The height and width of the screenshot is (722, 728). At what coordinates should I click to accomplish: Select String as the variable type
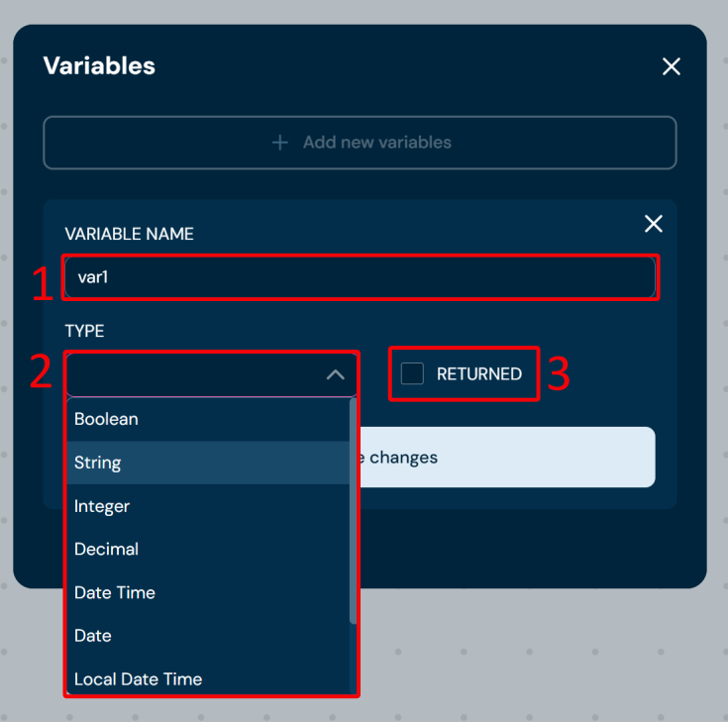[x=97, y=463]
